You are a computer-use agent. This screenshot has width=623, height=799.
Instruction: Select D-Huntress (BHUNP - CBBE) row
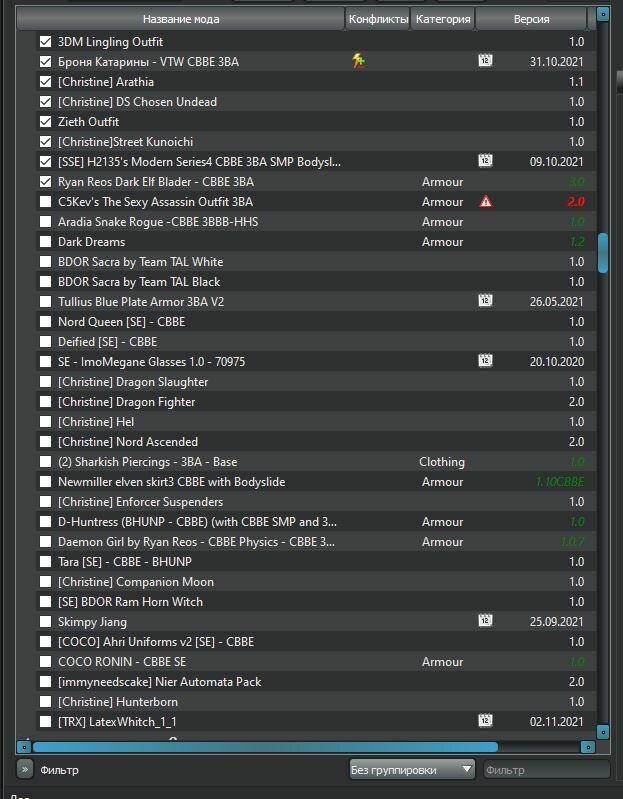(316, 521)
